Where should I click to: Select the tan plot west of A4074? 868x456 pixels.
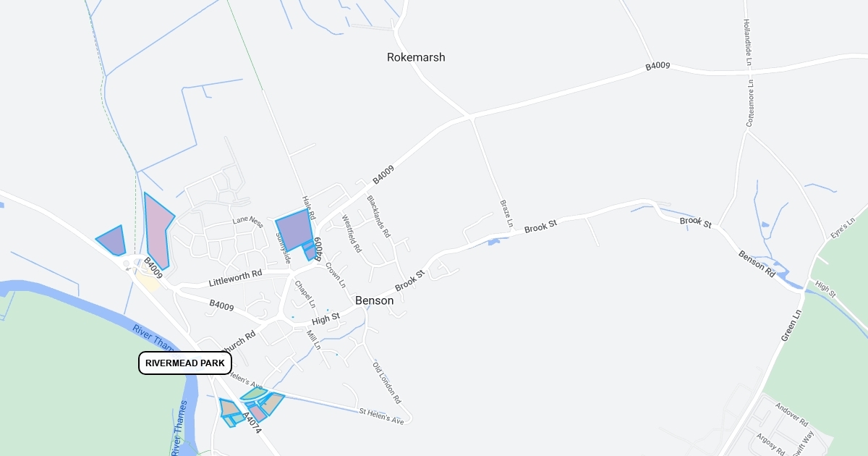[x=229, y=408]
